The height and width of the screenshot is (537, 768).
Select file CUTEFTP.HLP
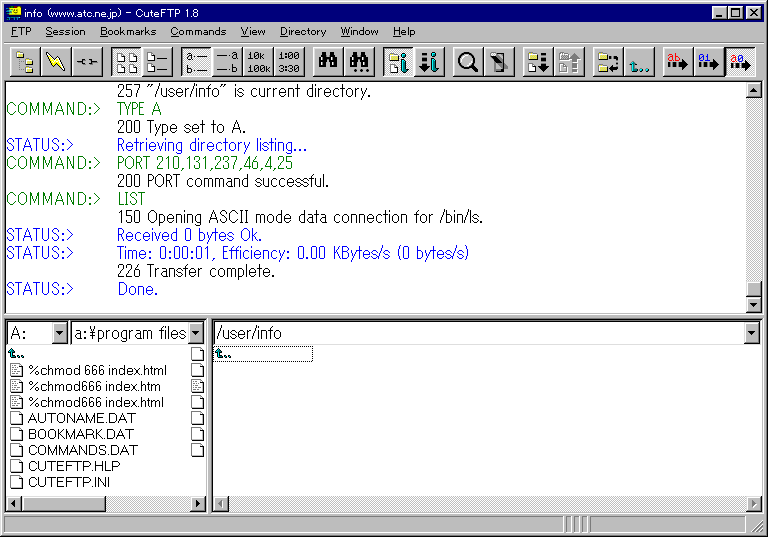[74, 466]
